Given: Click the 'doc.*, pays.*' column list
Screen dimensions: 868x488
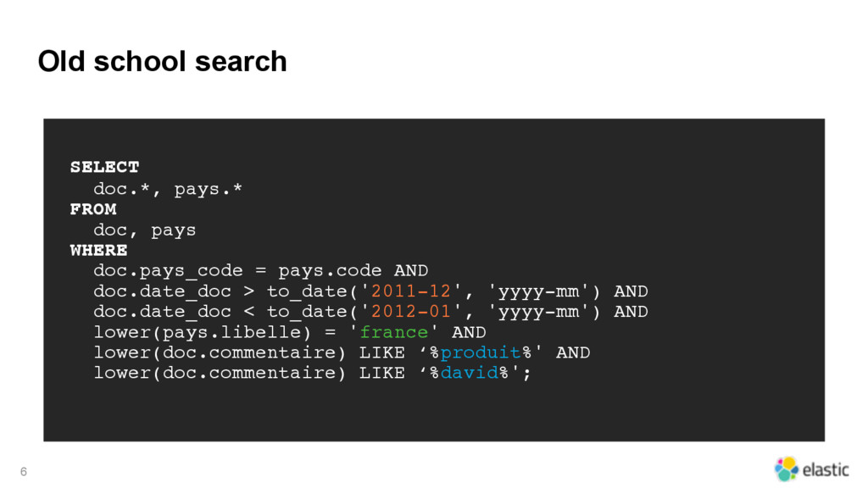Looking at the screenshot, I should (x=168, y=189).
